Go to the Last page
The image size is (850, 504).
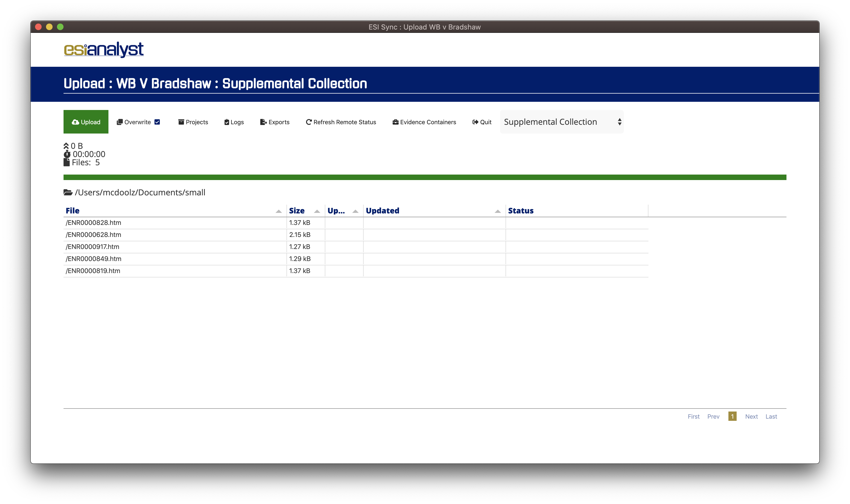point(771,416)
